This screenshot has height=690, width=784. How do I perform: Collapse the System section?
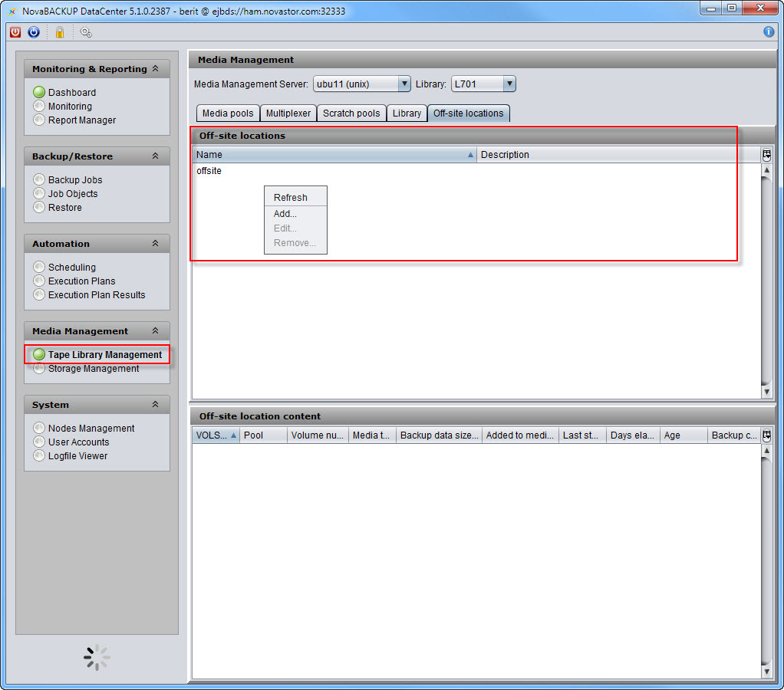pyautogui.click(x=156, y=405)
